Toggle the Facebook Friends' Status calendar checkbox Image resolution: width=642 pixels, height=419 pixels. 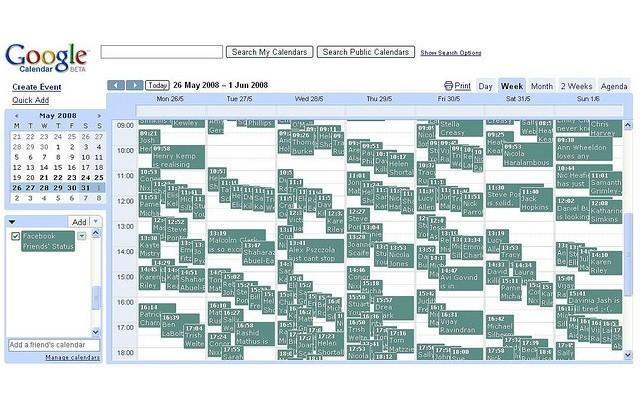coord(15,236)
